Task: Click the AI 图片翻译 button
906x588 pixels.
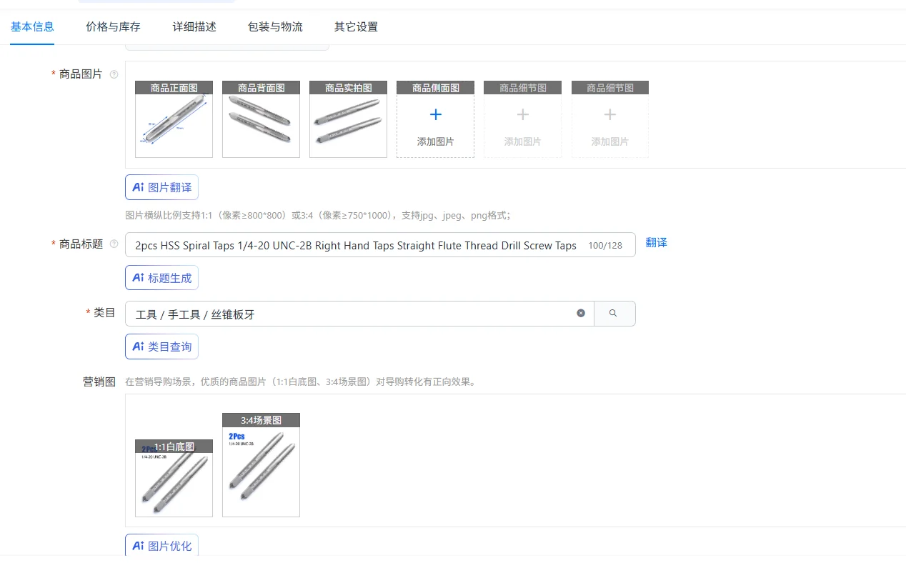Action: click(x=161, y=187)
